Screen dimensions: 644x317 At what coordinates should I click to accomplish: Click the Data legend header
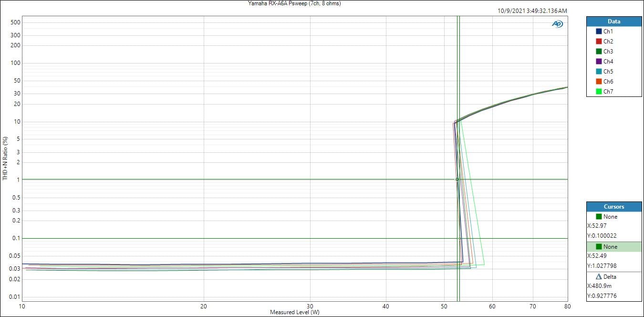click(x=613, y=21)
